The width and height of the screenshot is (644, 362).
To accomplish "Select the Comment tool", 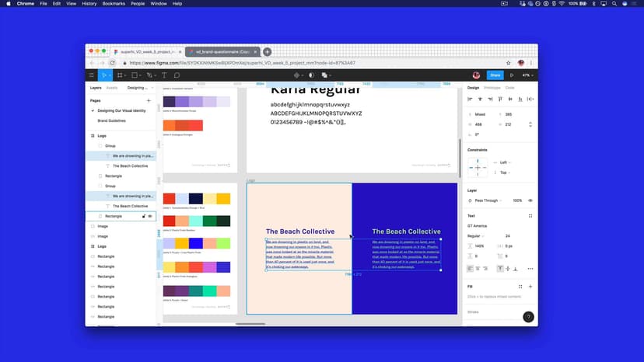I will tap(177, 75).
